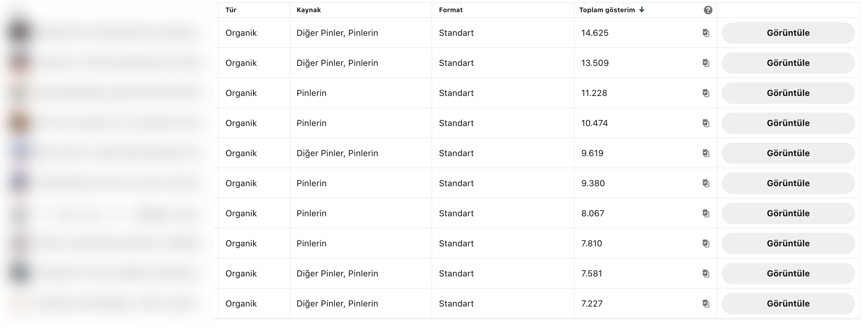
Task: Sort by Toplam gösterim descending arrow
Action: click(642, 10)
